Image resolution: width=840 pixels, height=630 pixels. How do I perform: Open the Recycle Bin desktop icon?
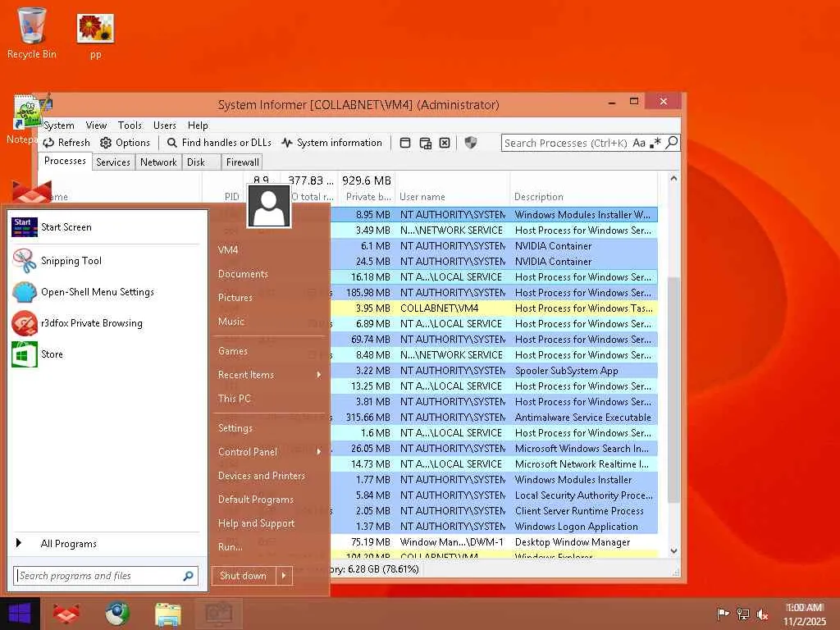point(32,33)
